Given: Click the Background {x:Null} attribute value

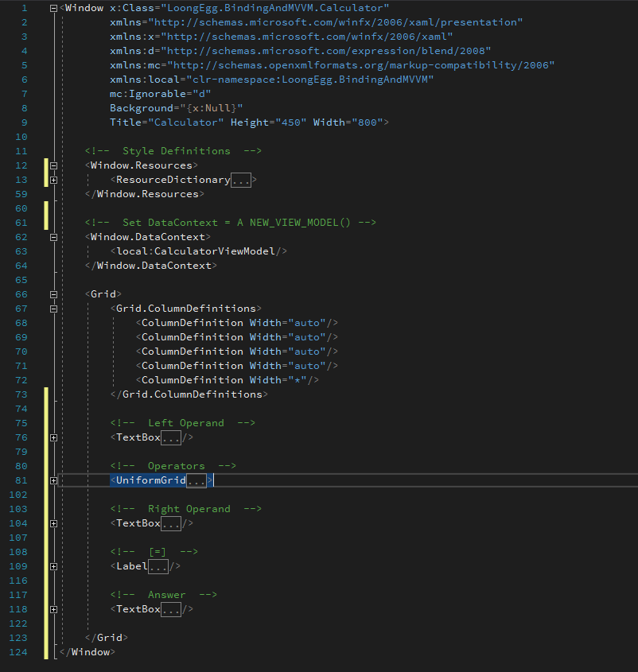Looking at the screenshot, I should (208, 108).
